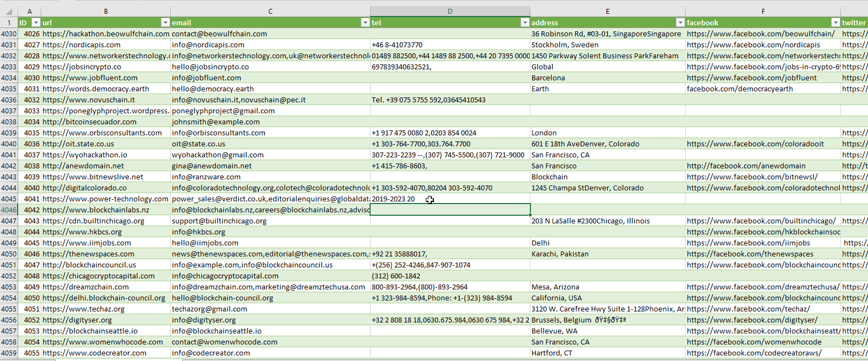Image resolution: width=868 pixels, height=361 pixels.
Task: Click the 'address' header cell text
Action: [545, 23]
